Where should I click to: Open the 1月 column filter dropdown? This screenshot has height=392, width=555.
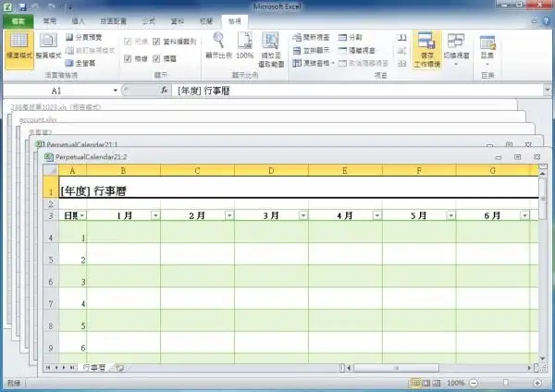coord(155,215)
